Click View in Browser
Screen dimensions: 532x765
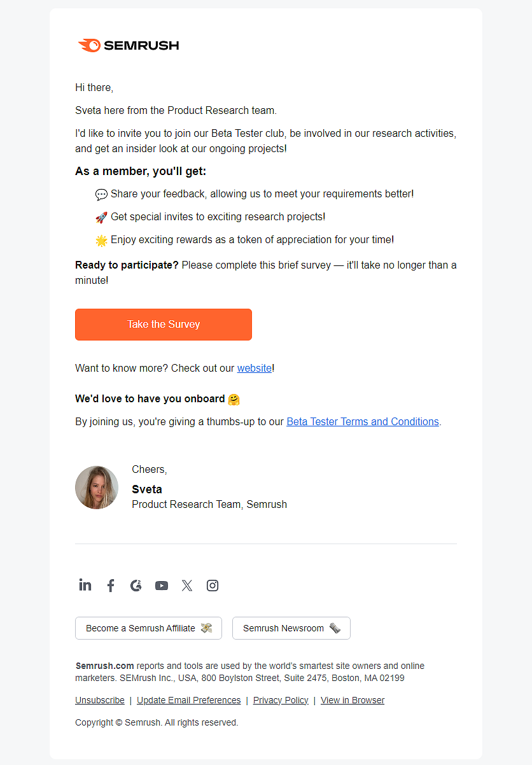tap(352, 700)
